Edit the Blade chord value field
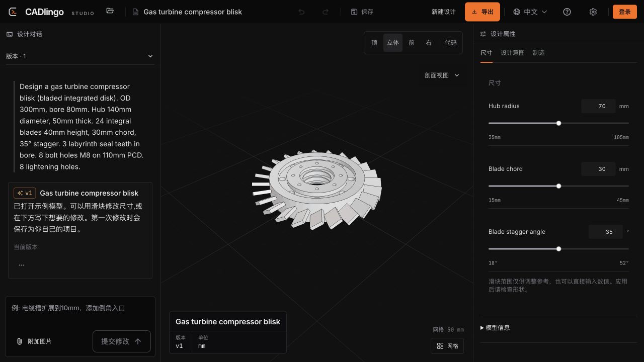The width and height of the screenshot is (644, 362). 598,169
